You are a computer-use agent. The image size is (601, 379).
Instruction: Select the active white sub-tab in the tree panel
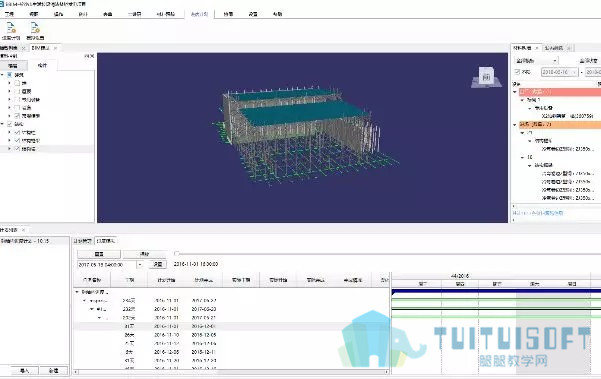42,66
